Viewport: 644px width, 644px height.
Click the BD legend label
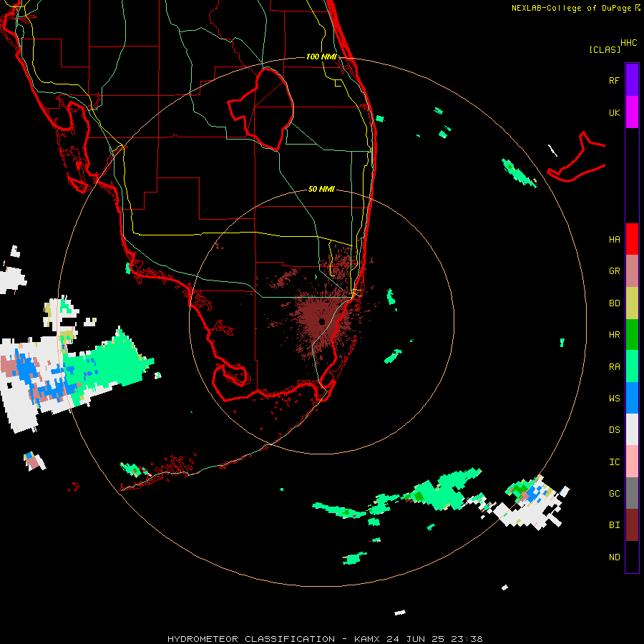click(x=614, y=303)
